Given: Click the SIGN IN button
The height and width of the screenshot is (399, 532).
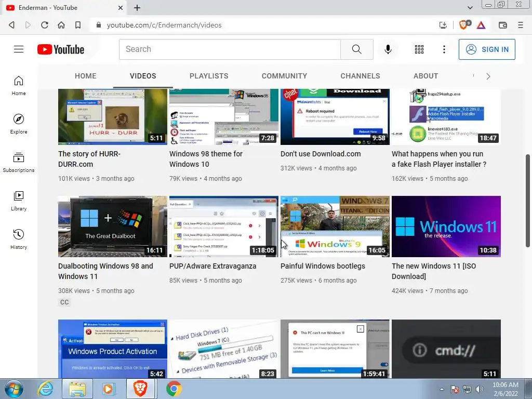Looking at the screenshot, I should pyautogui.click(x=487, y=49).
